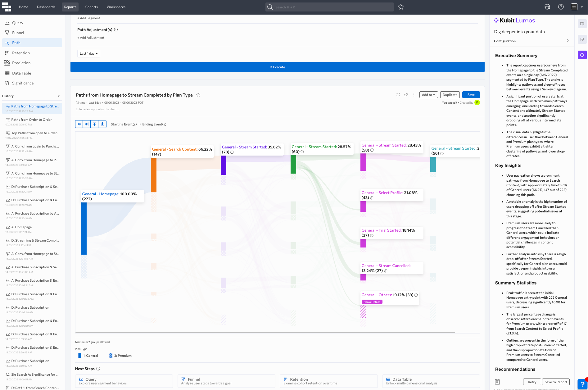Click the chart description input field

[x=97, y=109]
